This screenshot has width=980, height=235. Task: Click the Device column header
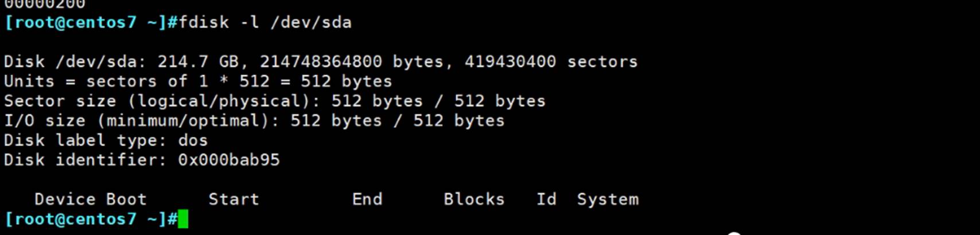[x=65, y=199]
